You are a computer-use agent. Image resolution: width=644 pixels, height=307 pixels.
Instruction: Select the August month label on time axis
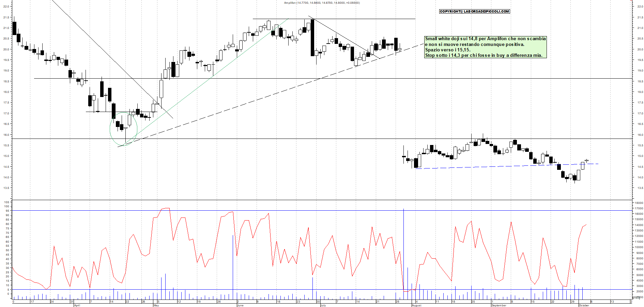tap(416, 305)
